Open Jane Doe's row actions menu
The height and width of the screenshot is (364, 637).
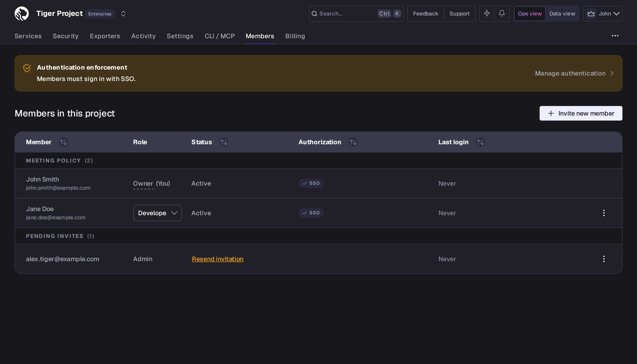(604, 213)
